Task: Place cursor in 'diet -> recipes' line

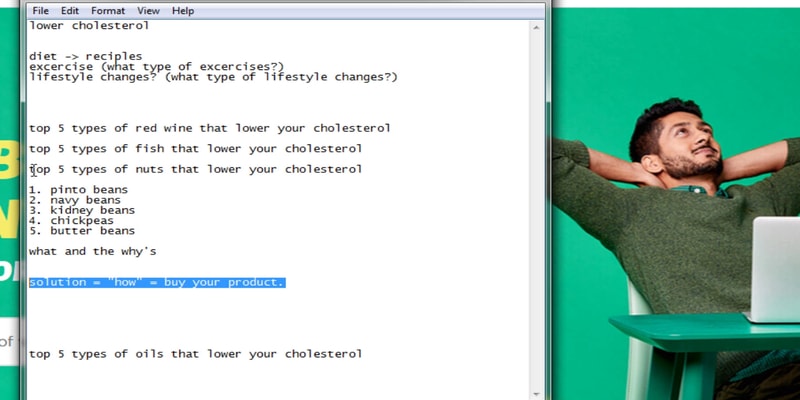Action: [85, 56]
